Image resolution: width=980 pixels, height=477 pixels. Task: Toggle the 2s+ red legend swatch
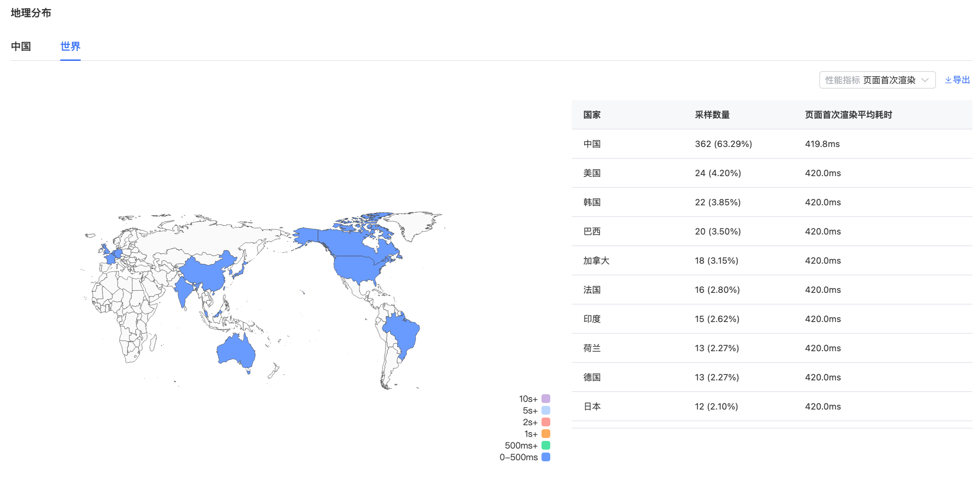(545, 422)
